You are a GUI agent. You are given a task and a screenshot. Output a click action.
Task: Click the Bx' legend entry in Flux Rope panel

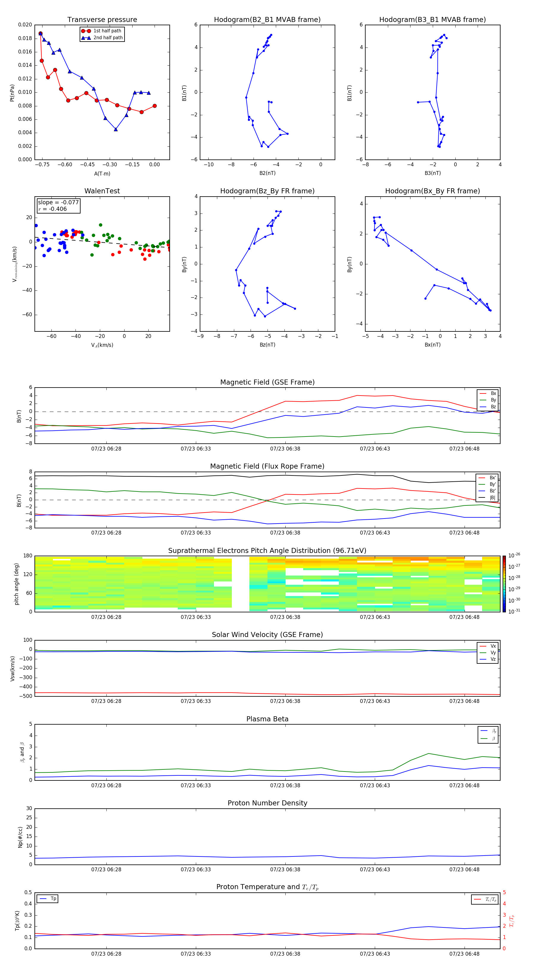(487, 478)
